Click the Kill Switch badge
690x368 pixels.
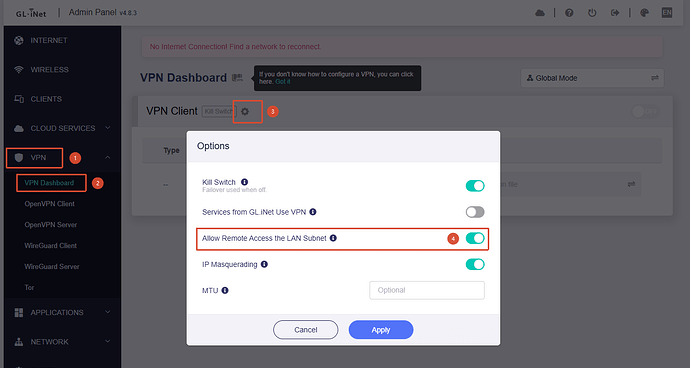pyautogui.click(x=219, y=111)
